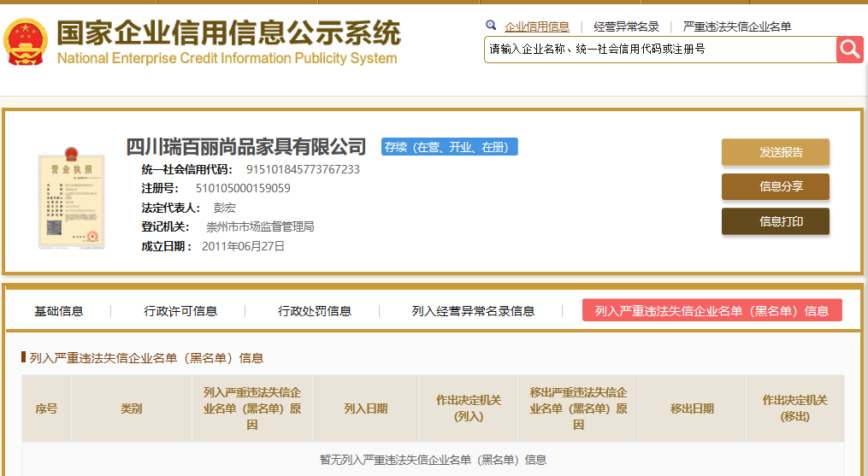This screenshot has width=868, height=476.
Task: Click legal representative name 彭宏
Action: click(225, 209)
